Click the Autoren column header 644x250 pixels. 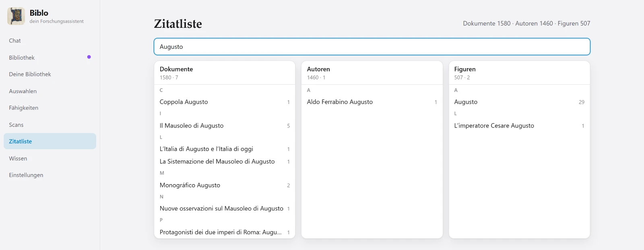click(x=318, y=69)
